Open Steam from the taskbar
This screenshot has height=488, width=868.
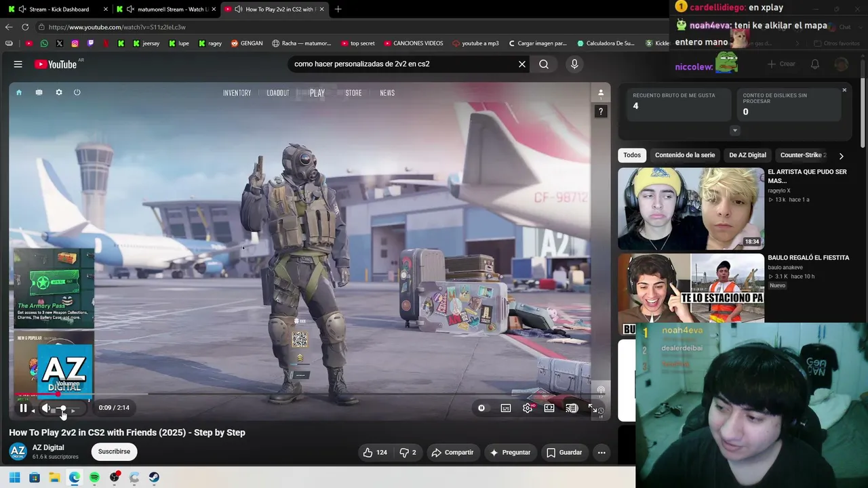[154, 477]
